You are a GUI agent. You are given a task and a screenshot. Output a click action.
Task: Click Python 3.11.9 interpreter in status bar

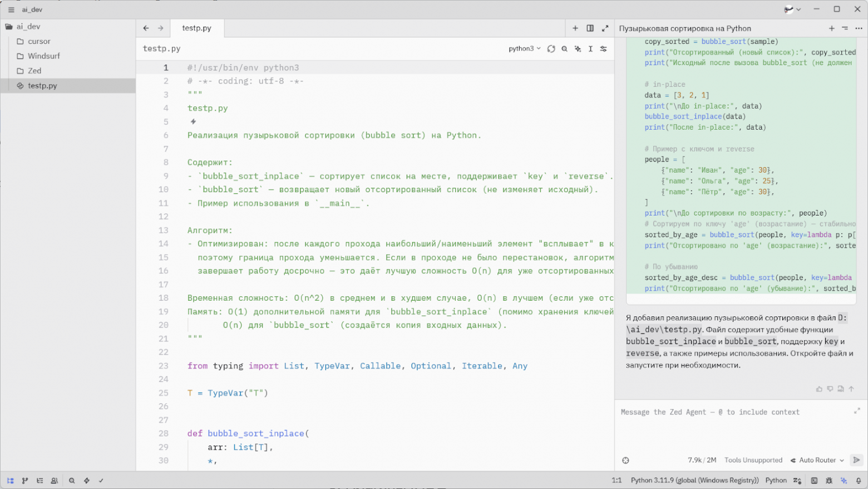(x=694, y=480)
